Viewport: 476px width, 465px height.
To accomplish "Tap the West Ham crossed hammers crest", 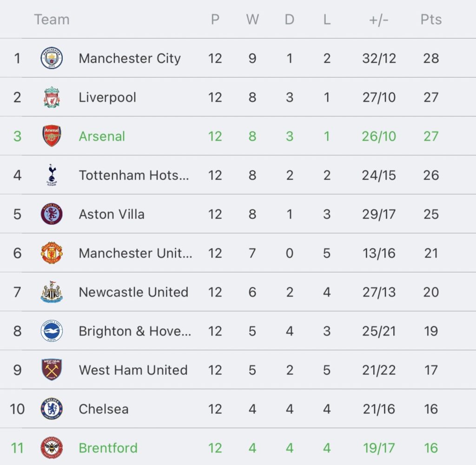I will (x=52, y=370).
